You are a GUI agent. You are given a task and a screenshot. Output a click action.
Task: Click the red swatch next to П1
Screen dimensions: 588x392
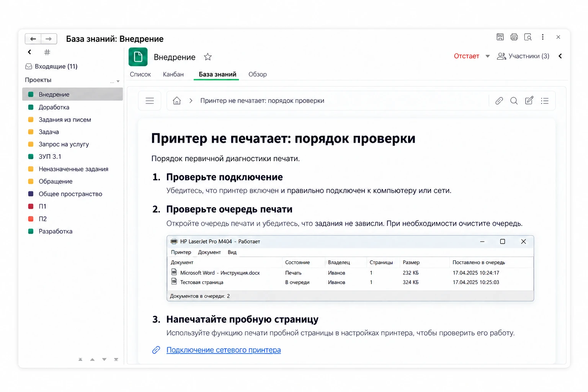pos(31,206)
